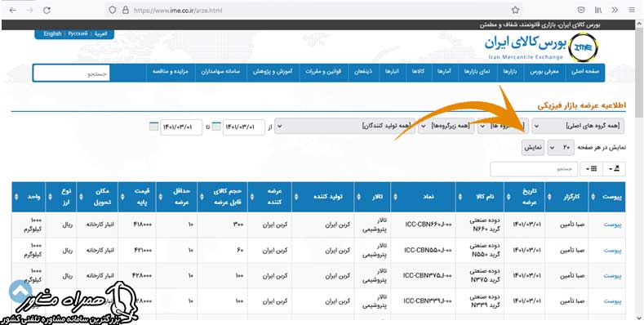
Task: Open the همه زیرگروه‌ها dropdown
Action: 446,126
